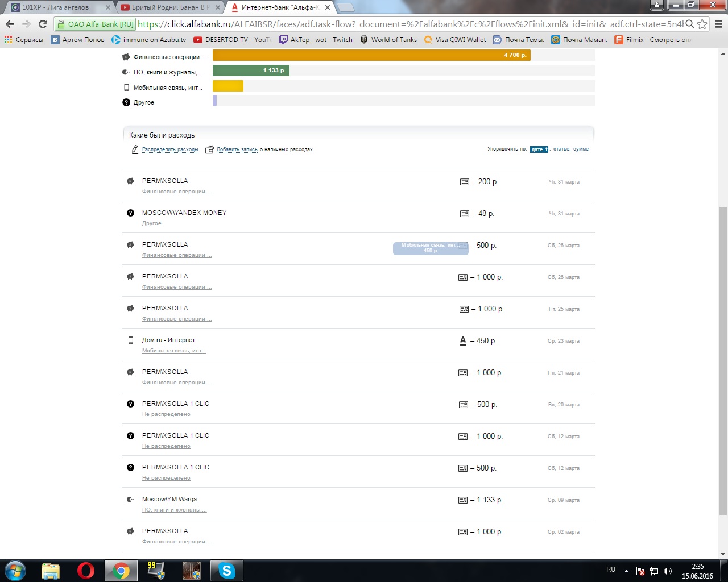
Task: Sort expenses by сумме
Action: pyautogui.click(x=581, y=149)
